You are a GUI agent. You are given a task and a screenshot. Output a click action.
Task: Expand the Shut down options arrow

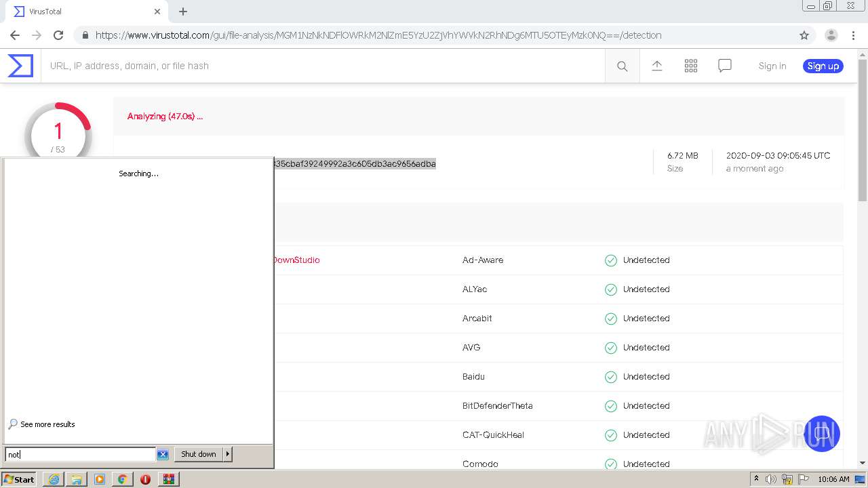(228, 454)
